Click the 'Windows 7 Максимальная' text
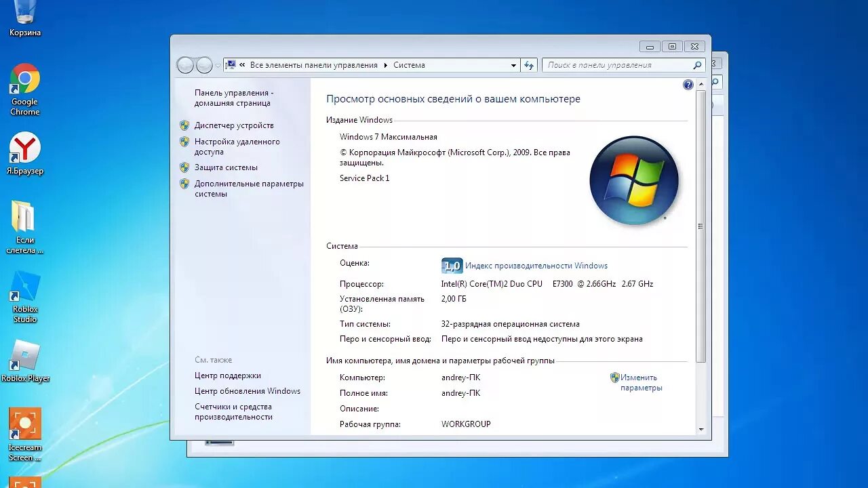The image size is (868, 488). point(389,137)
